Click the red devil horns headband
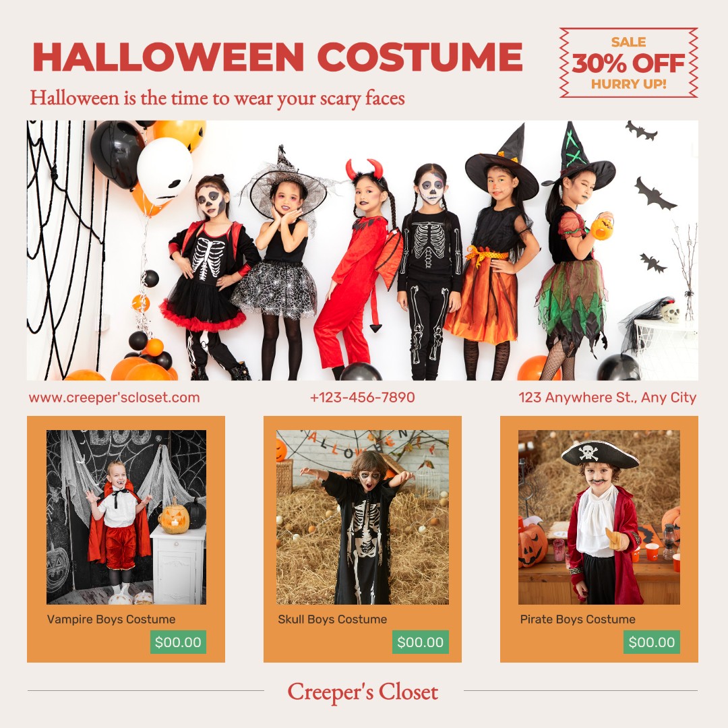This screenshot has width=728, height=728. coord(365,169)
